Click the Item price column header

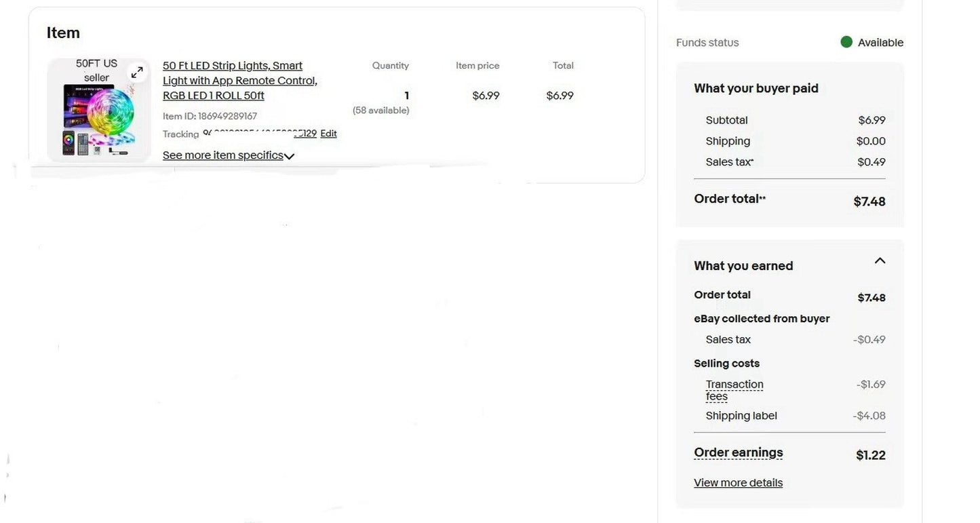477,66
